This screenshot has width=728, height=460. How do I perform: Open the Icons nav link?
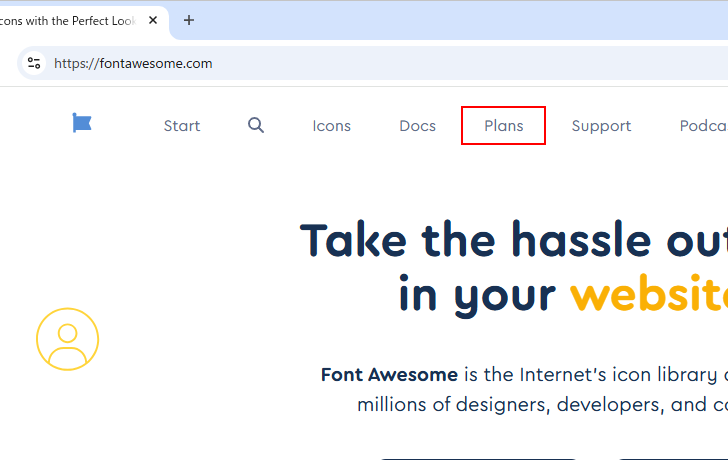[x=332, y=126]
